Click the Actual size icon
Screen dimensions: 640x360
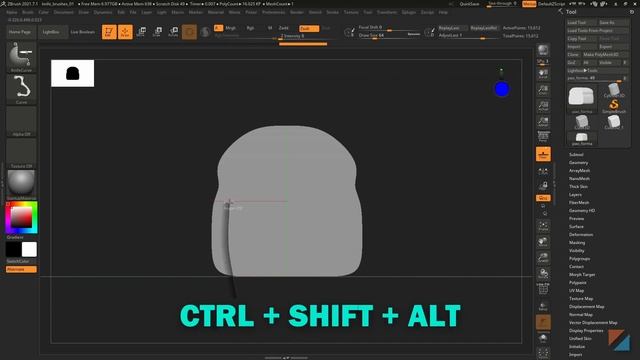(543, 105)
